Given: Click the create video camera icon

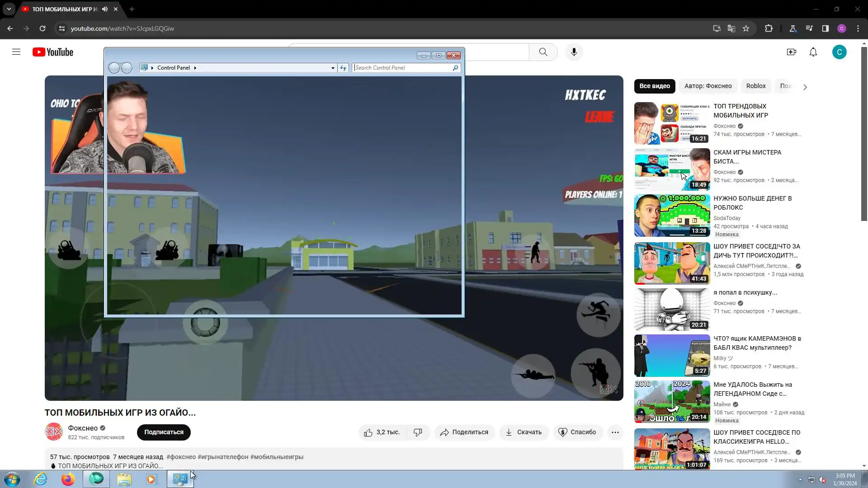Looking at the screenshot, I should click(x=791, y=52).
